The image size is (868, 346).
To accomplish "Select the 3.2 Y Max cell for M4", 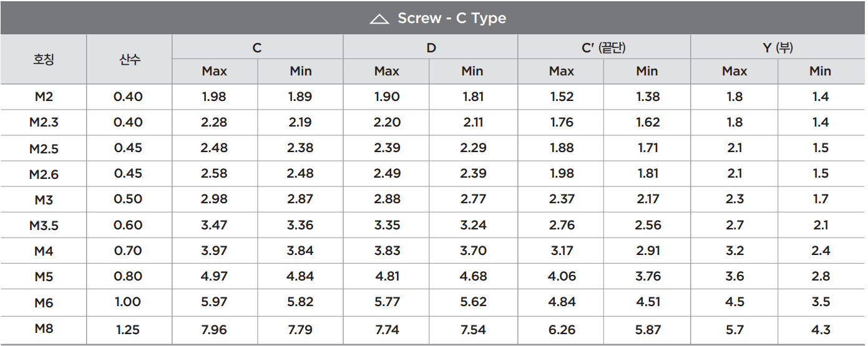I will point(734,251).
